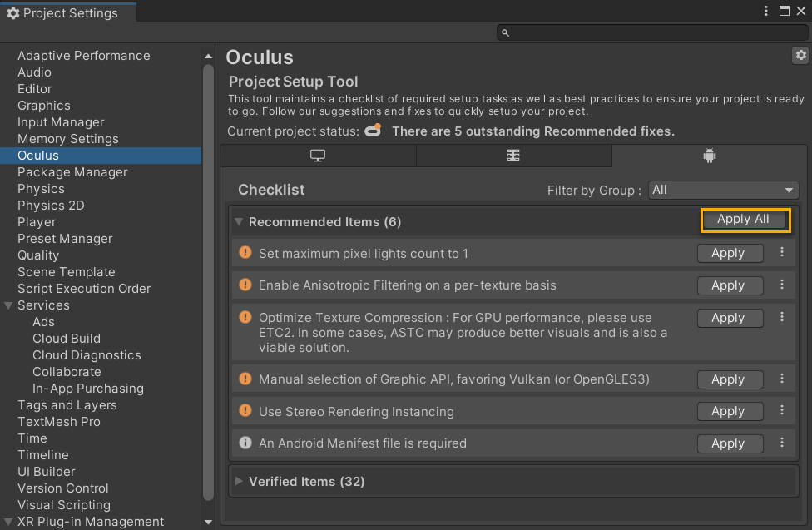Switch to the desktop platform tab

tap(318, 156)
